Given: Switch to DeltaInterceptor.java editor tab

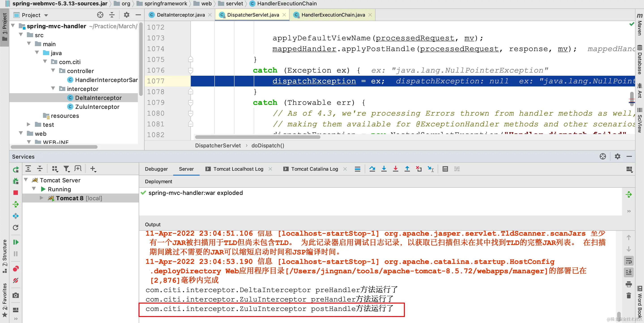Looking at the screenshot, I should [181, 15].
